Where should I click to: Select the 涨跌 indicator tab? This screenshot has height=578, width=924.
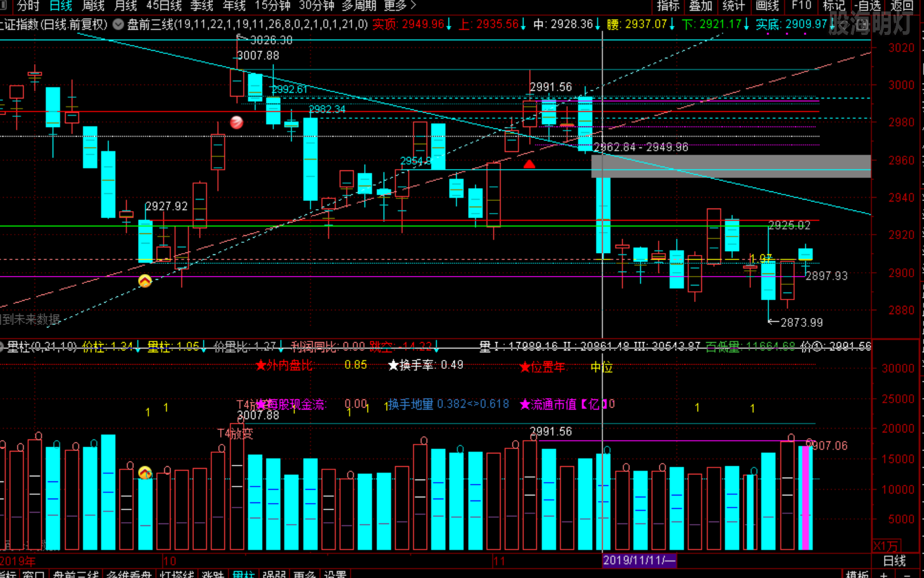(x=212, y=574)
